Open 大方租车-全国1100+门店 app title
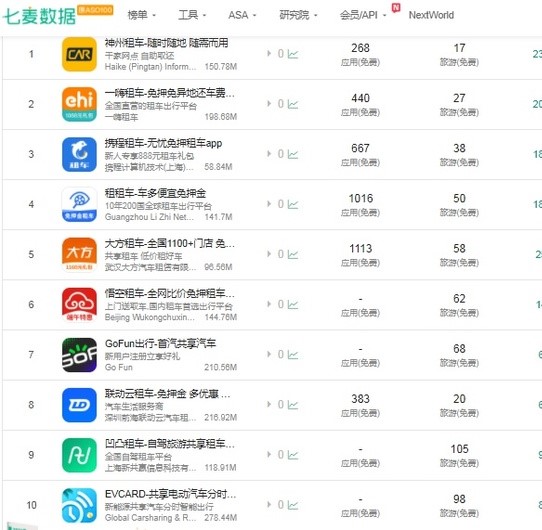Viewport: 542px width, 530px height. 170,243
